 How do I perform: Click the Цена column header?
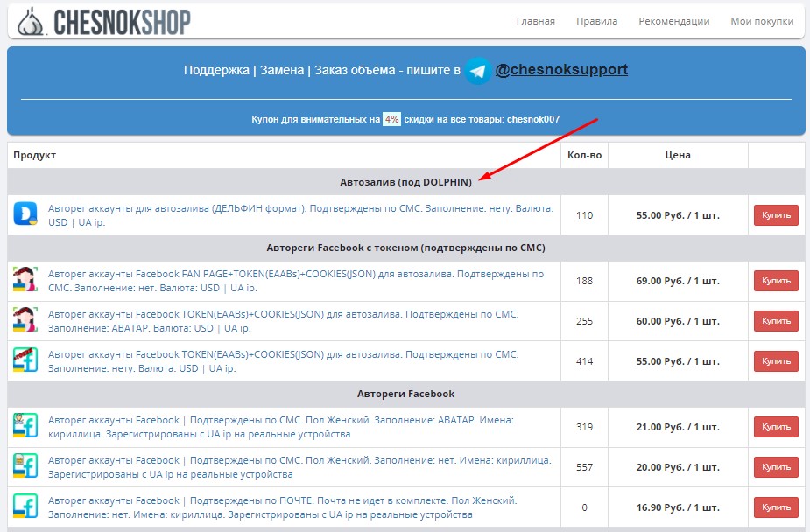pos(678,155)
